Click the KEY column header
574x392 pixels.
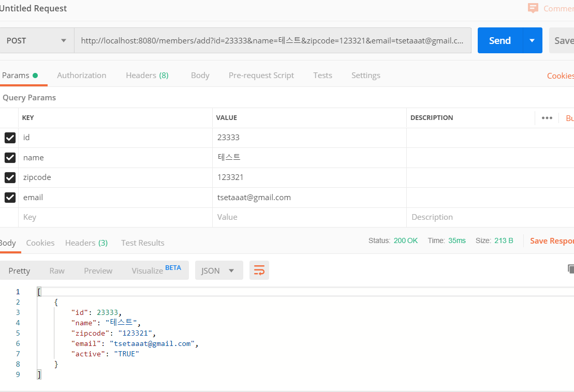point(28,118)
